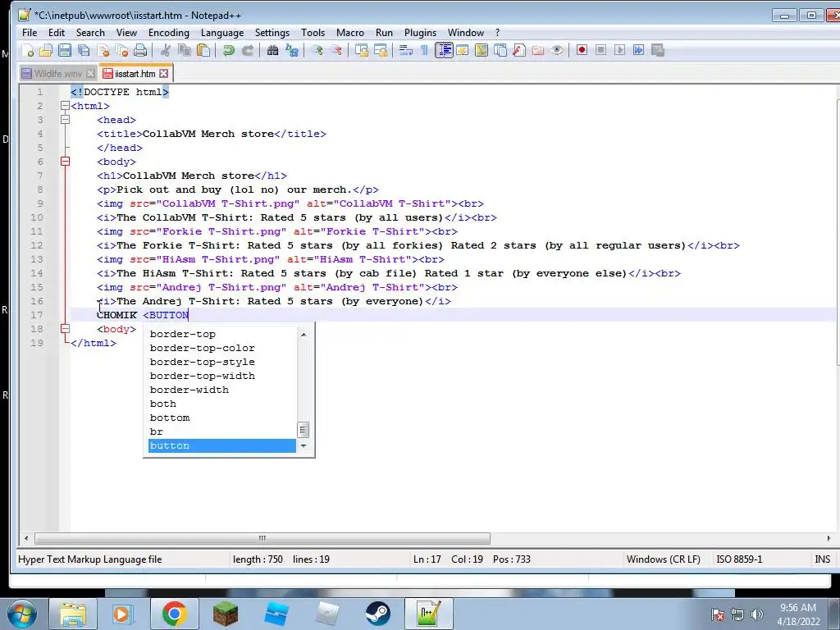Viewport: 840px width, 630px height.
Task: Click horizontal scrollbar right arrow
Action: tap(829, 538)
